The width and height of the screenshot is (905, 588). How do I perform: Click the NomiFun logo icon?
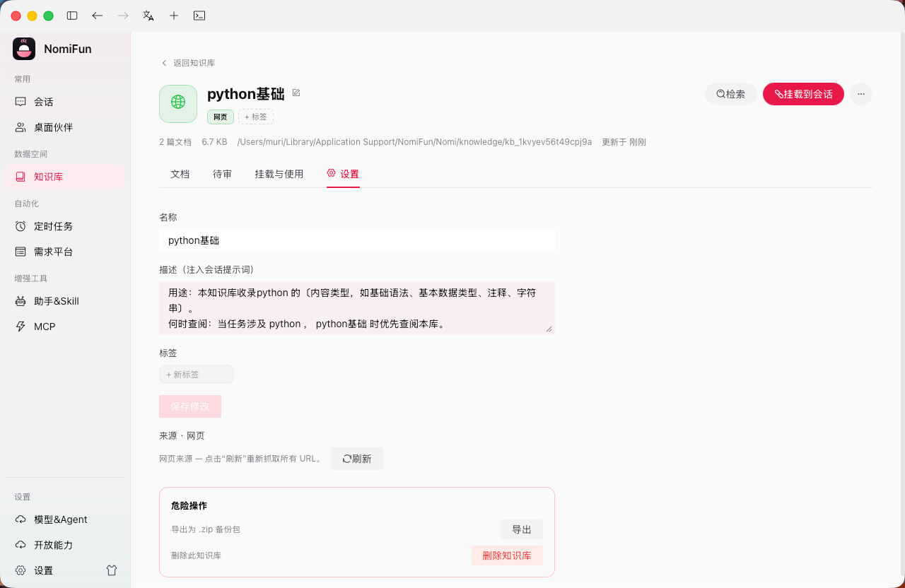(x=24, y=49)
